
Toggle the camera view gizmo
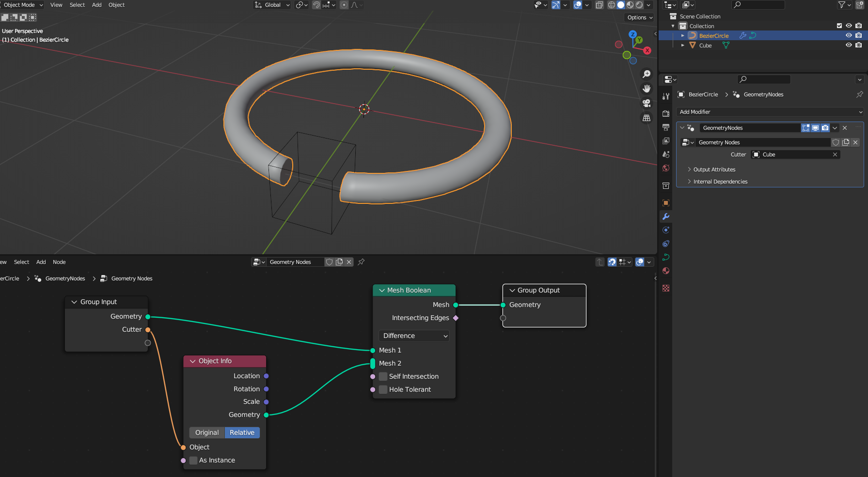click(x=647, y=103)
